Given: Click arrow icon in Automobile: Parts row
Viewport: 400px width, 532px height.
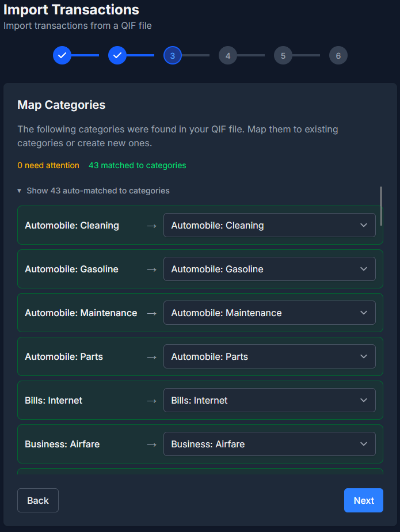Looking at the screenshot, I should (x=151, y=357).
